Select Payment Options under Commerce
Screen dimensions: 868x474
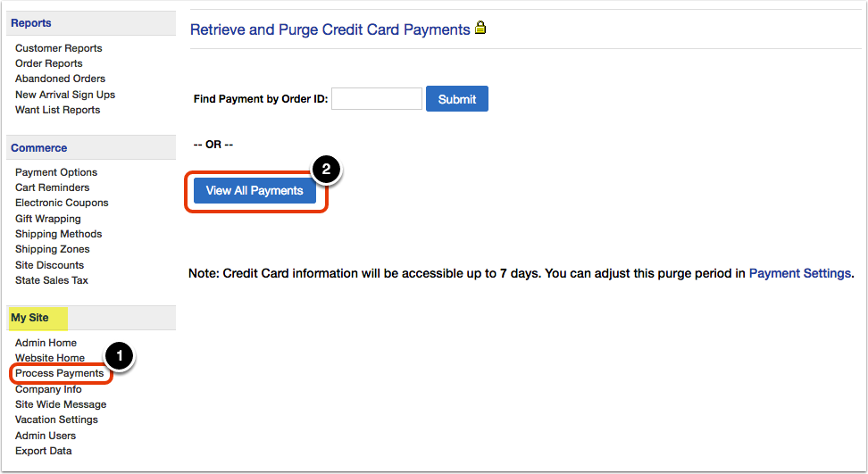click(x=56, y=172)
